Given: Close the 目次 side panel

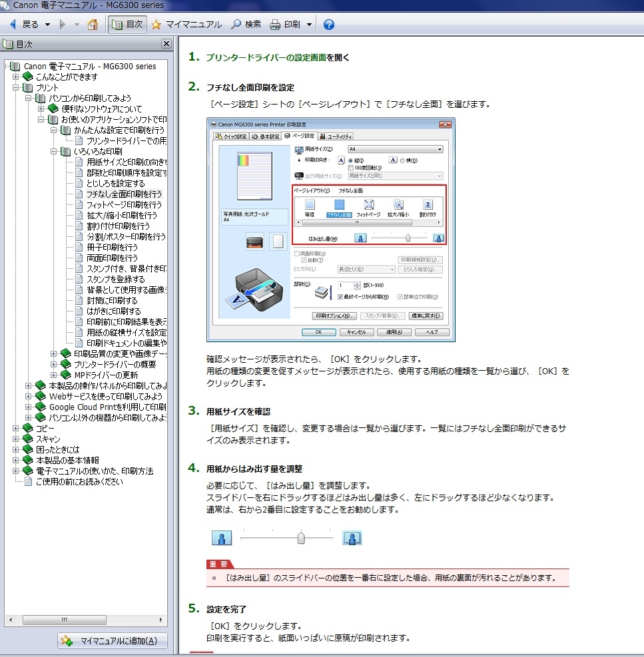Looking at the screenshot, I should (166, 44).
